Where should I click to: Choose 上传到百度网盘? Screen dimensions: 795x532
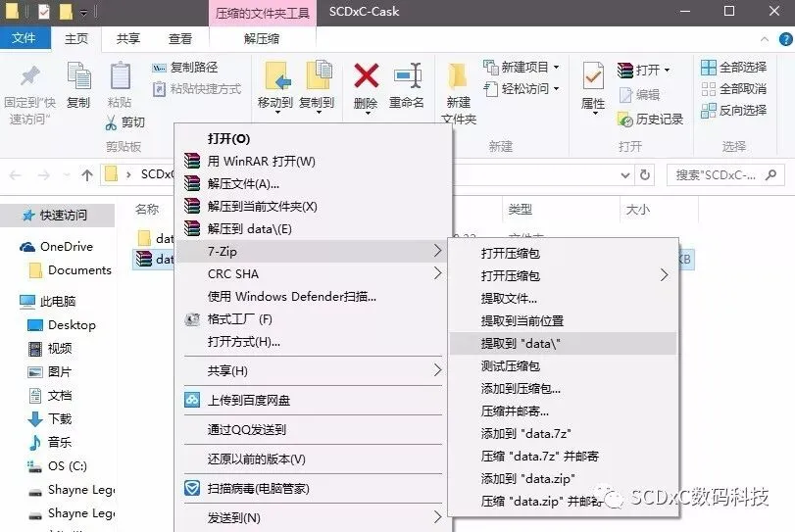coord(313,401)
